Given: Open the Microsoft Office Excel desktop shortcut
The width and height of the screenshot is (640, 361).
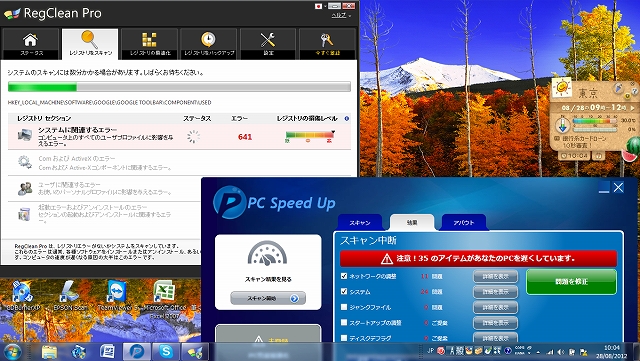Looking at the screenshot, I should point(164,299).
